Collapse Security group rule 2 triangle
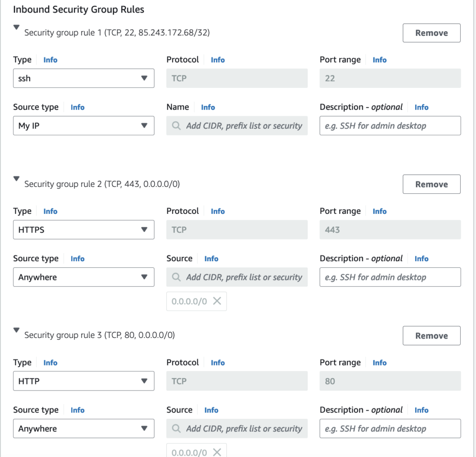Image resolution: width=476 pixels, height=457 pixels. (x=17, y=179)
